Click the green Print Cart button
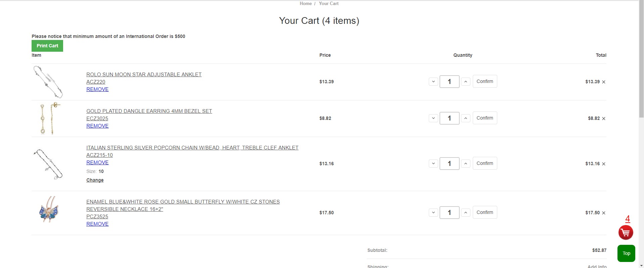The height and width of the screenshot is (268, 644). tap(47, 46)
